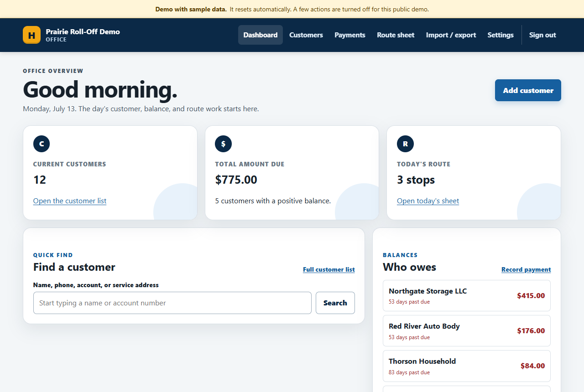This screenshot has height=392, width=584.
Task: Click the Record payment link
Action: click(526, 269)
